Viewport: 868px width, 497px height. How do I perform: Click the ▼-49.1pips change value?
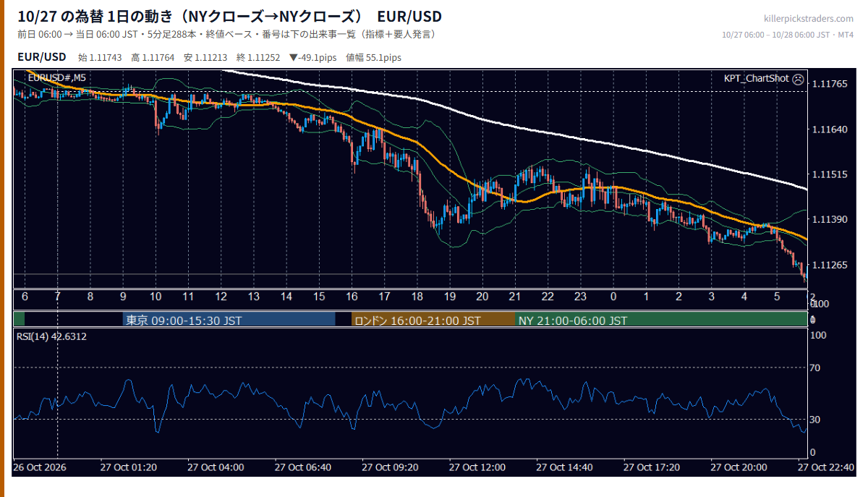[312, 57]
